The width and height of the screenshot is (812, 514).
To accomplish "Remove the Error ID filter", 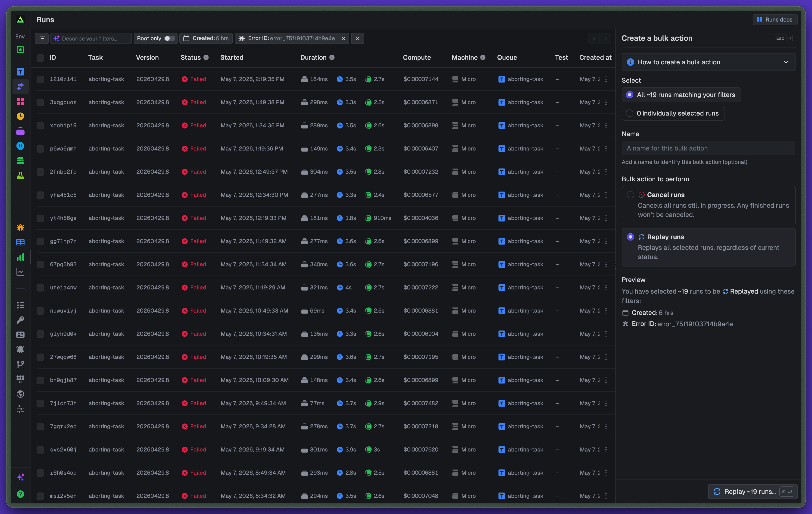I will click(343, 38).
